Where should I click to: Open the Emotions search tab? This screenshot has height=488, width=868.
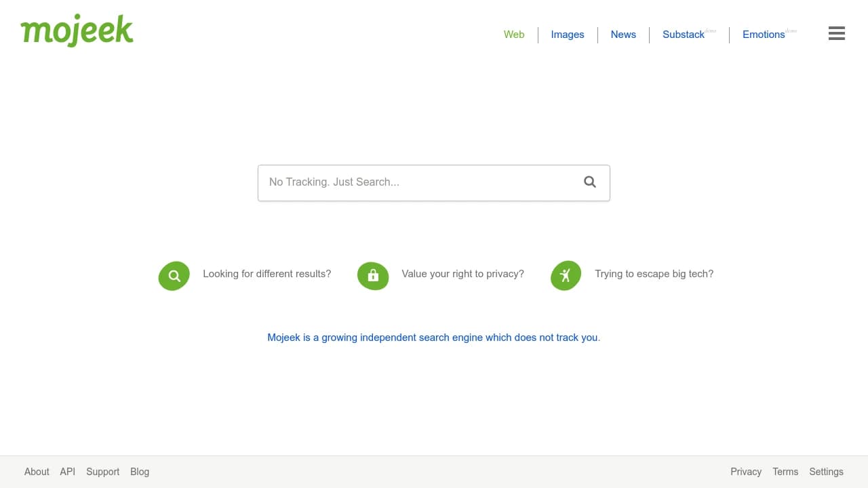click(x=764, y=35)
